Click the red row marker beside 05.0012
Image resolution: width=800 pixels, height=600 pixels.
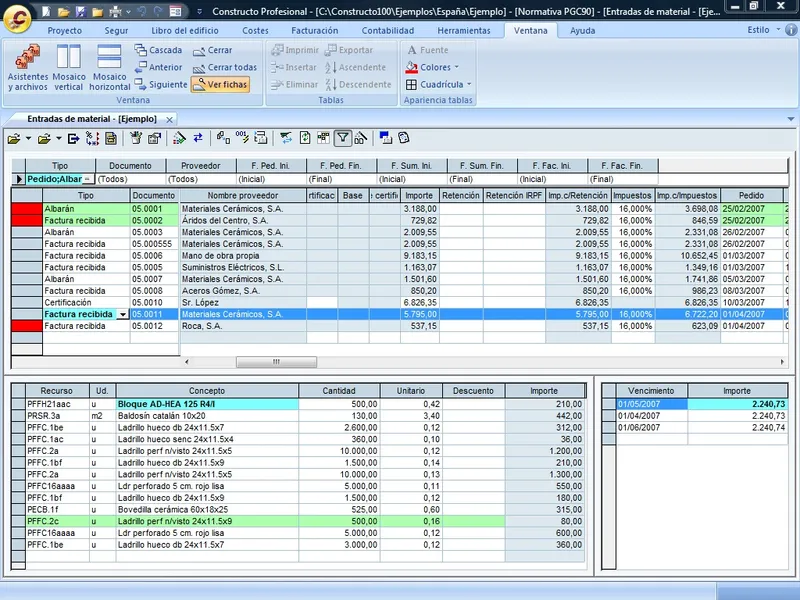pyautogui.click(x=27, y=326)
